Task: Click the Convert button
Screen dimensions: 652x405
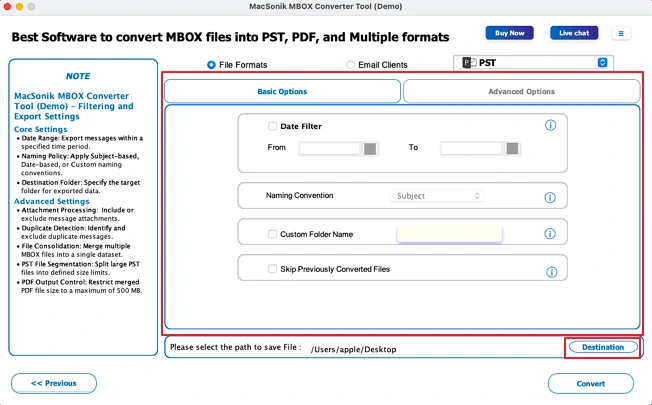Action: (590, 383)
